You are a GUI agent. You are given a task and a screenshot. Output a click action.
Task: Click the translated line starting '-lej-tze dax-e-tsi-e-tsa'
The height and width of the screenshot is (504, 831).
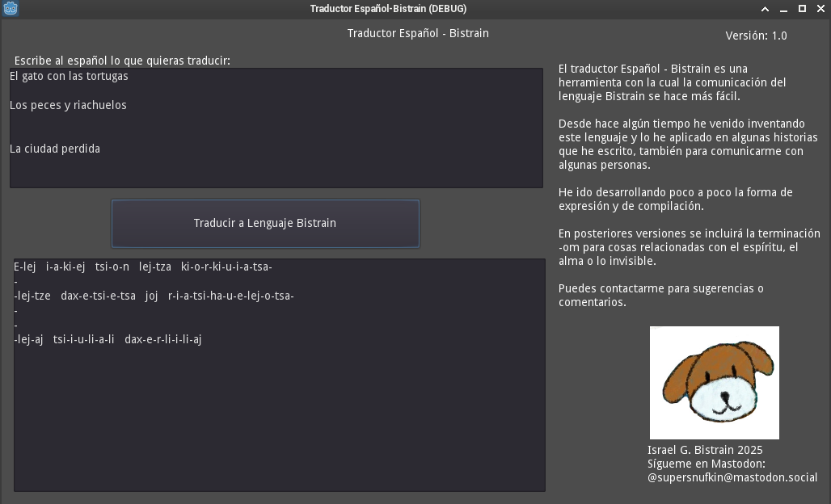pyautogui.click(x=154, y=296)
